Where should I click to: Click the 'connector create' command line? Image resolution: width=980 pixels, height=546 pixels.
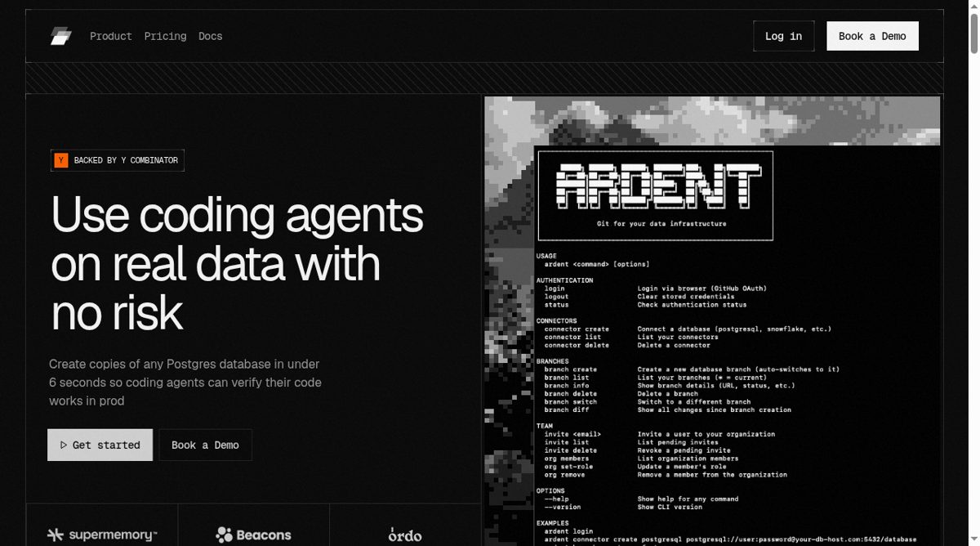coord(688,329)
